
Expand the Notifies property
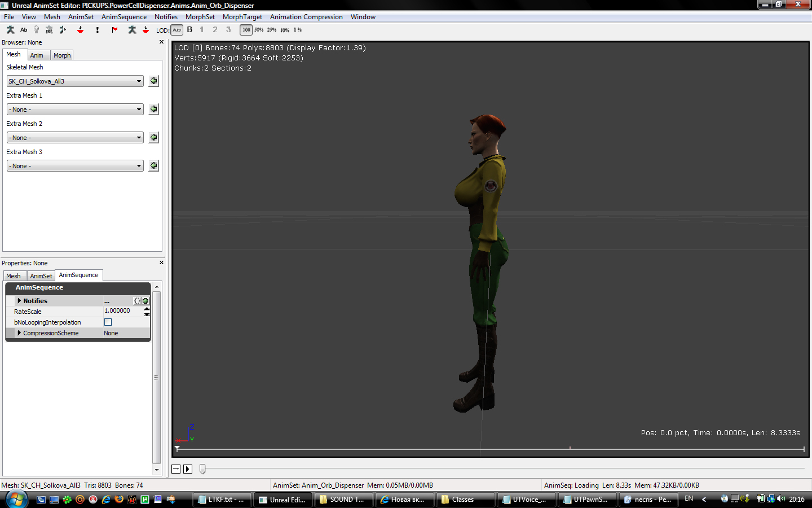tap(19, 301)
